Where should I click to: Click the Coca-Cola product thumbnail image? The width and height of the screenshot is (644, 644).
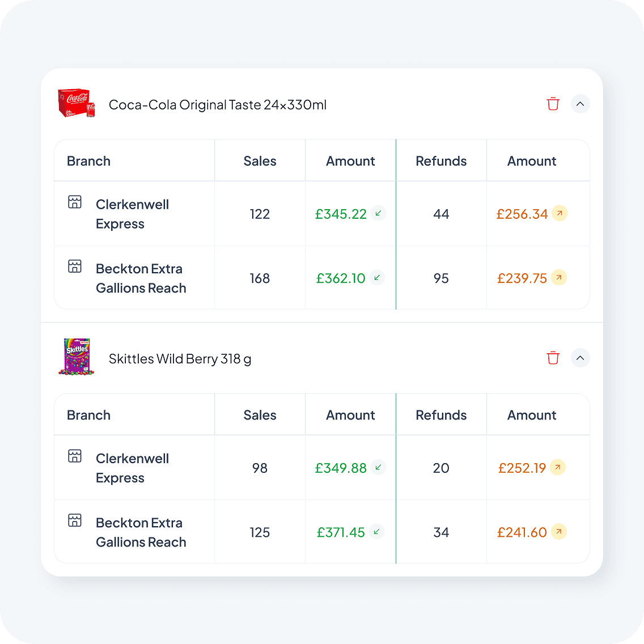point(77,103)
